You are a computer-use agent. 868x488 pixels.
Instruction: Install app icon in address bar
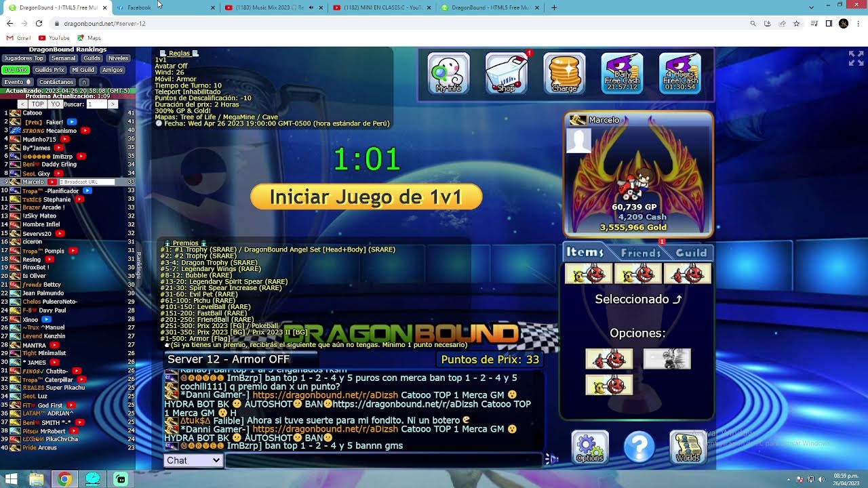pyautogui.click(x=767, y=23)
